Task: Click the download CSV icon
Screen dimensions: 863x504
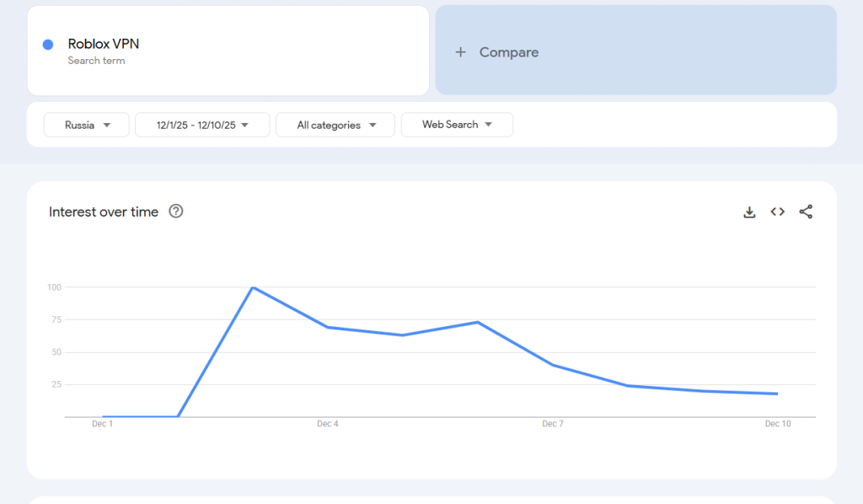Action: click(x=749, y=212)
